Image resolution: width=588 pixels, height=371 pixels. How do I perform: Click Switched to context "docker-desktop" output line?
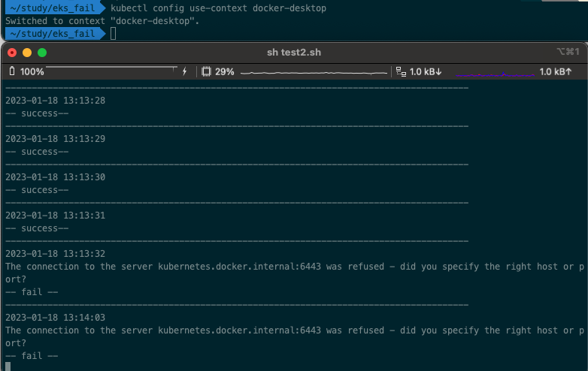point(102,21)
